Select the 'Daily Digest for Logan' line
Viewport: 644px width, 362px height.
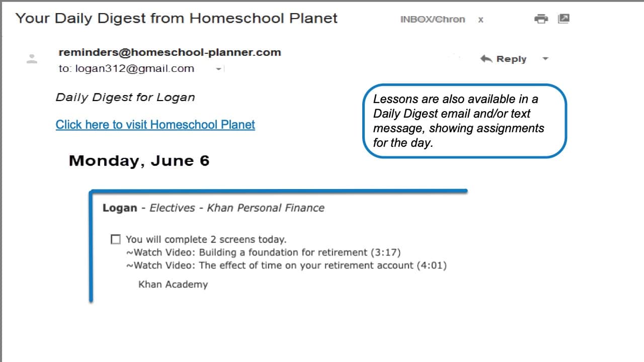pos(125,97)
